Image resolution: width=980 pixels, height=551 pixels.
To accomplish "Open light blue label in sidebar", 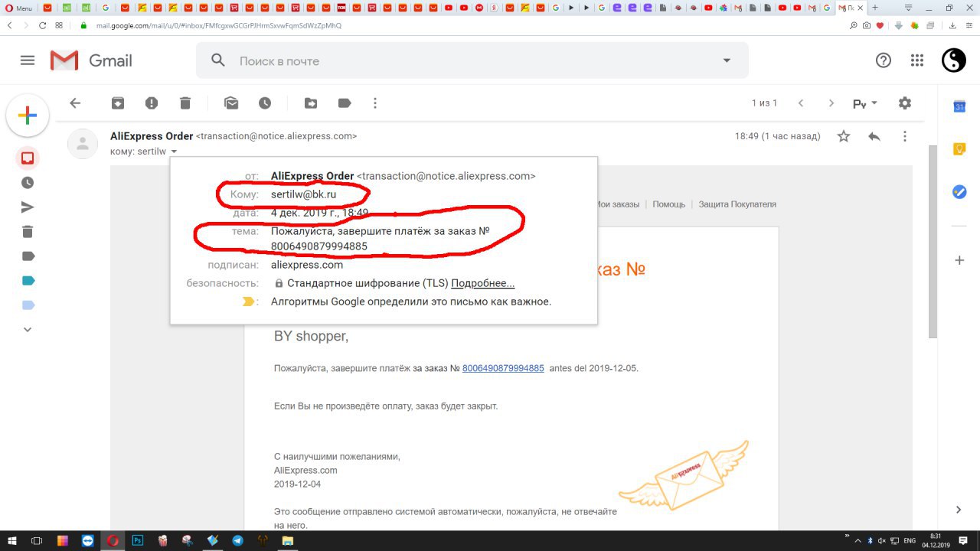I will pos(28,305).
